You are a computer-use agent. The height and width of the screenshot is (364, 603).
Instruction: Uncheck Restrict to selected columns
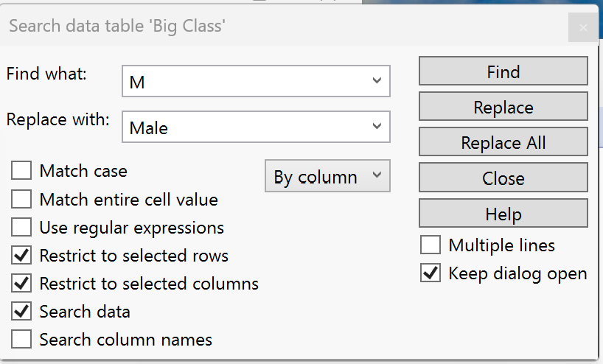point(22,284)
